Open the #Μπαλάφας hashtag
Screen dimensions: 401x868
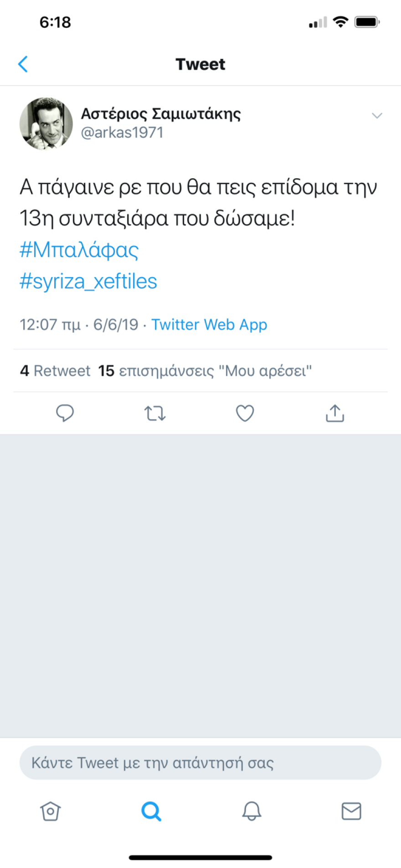point(79,249)
